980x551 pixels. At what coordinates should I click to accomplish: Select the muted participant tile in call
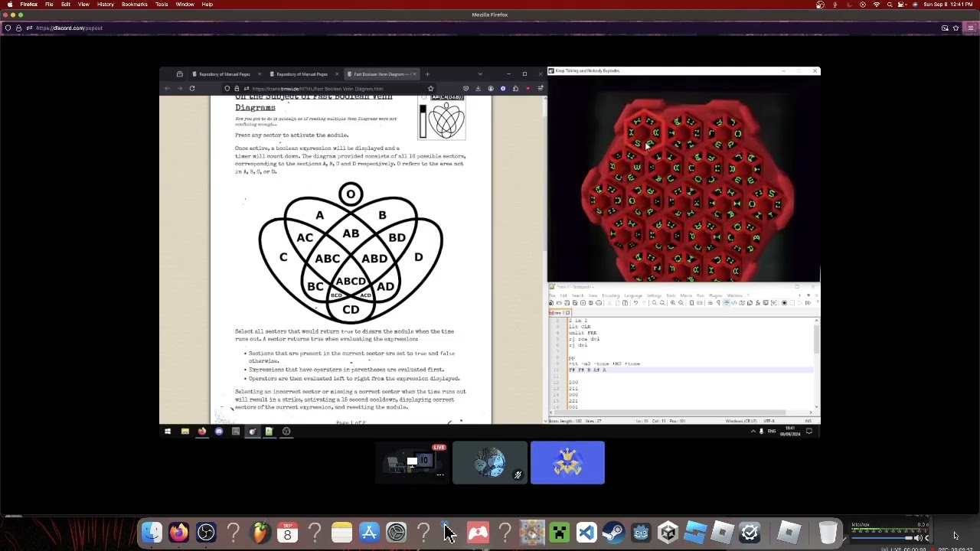490,462
